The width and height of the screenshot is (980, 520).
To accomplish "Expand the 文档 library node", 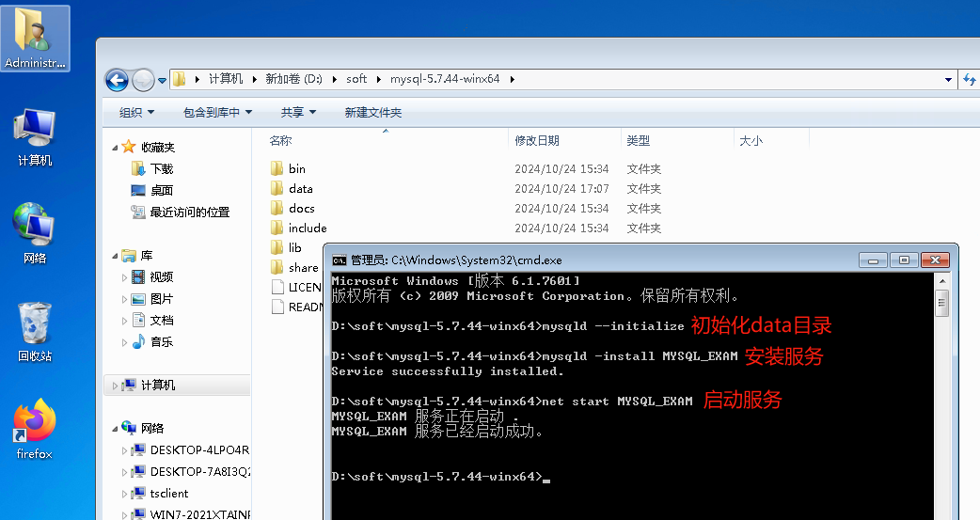I will coord(124,321).
